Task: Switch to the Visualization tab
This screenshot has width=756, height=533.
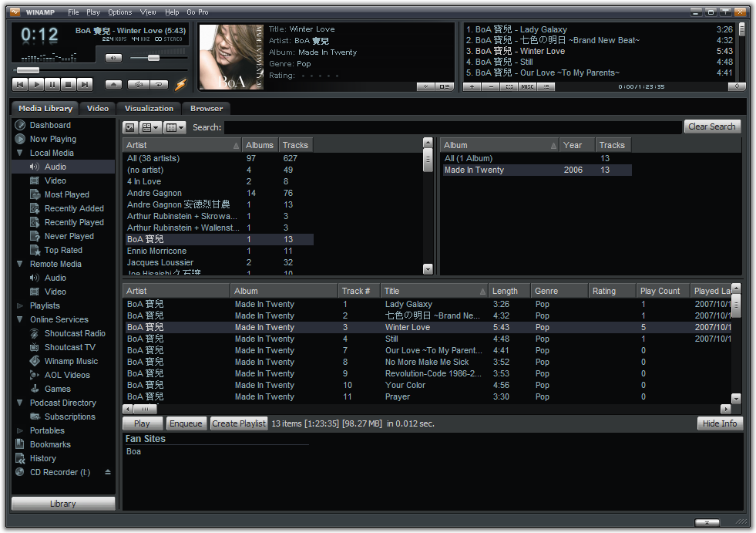Action: point(149,109)
